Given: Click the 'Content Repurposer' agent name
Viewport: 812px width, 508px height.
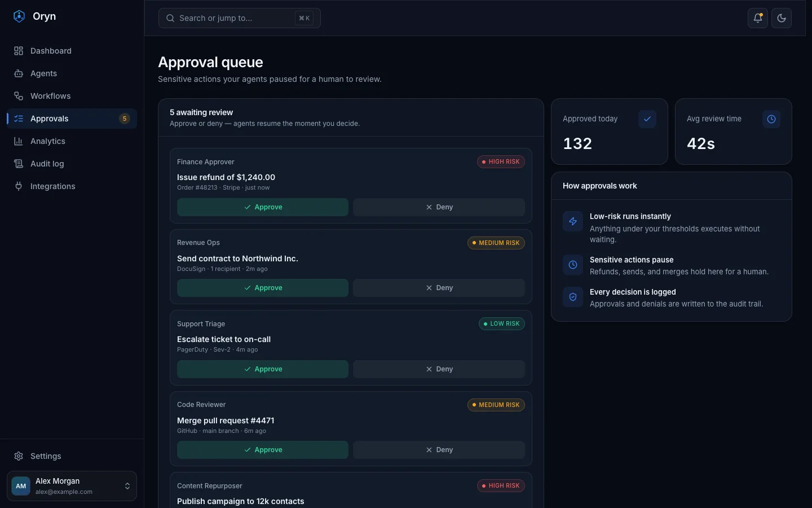Looking at the screenshot, I should pos(210,486).
